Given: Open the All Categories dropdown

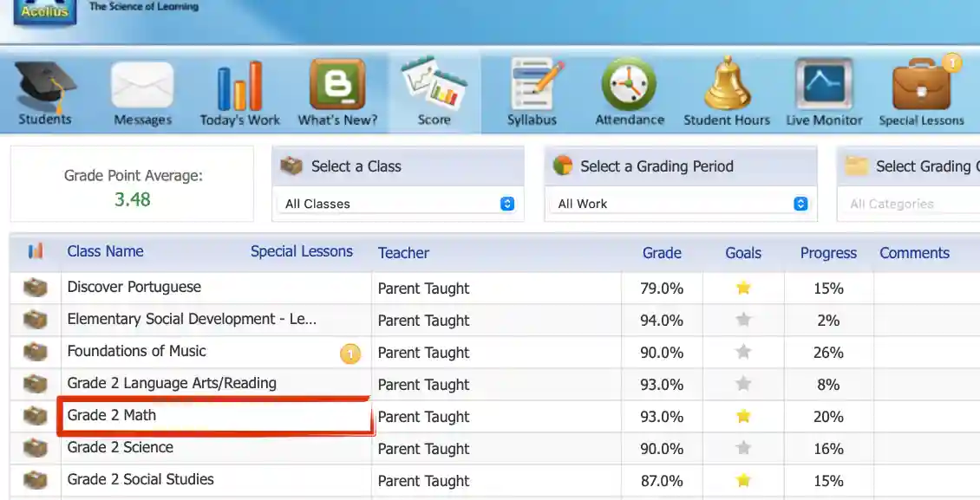Looking at the screenshot, I should tap(911, 204).
